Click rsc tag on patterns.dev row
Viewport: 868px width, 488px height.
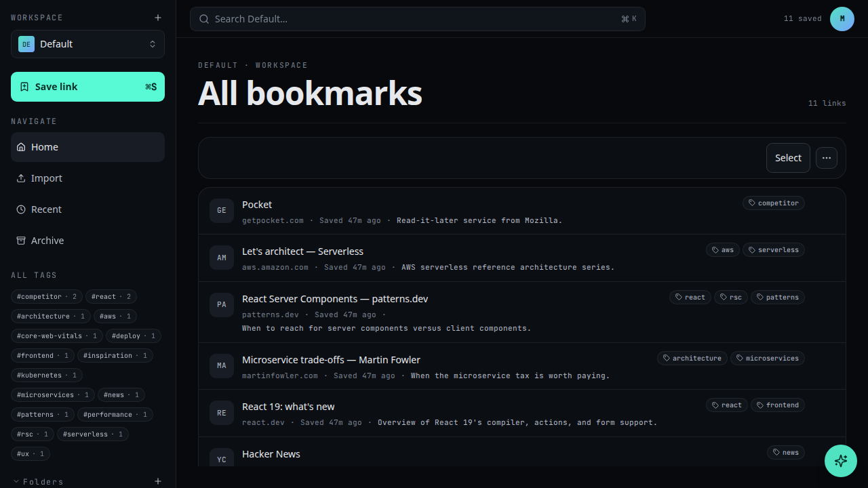[731, 298]
